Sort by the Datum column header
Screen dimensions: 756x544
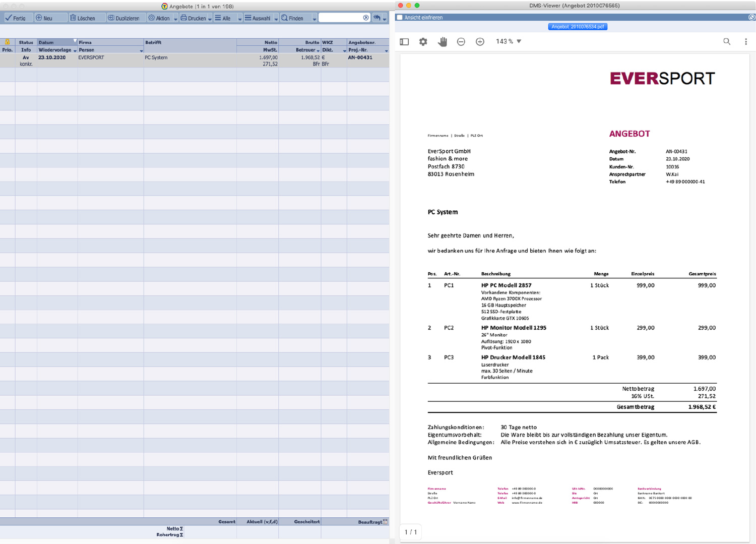point(57,42)
